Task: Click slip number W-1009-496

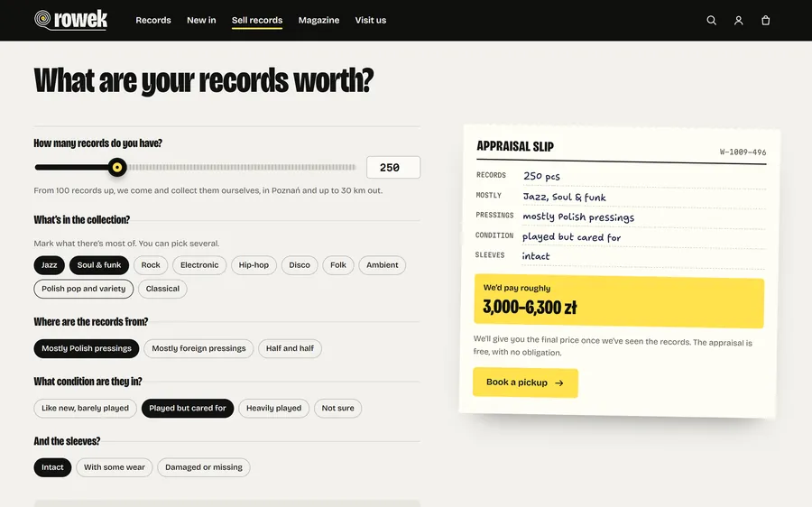Action: pyautogui.click(x=743, y=152)
